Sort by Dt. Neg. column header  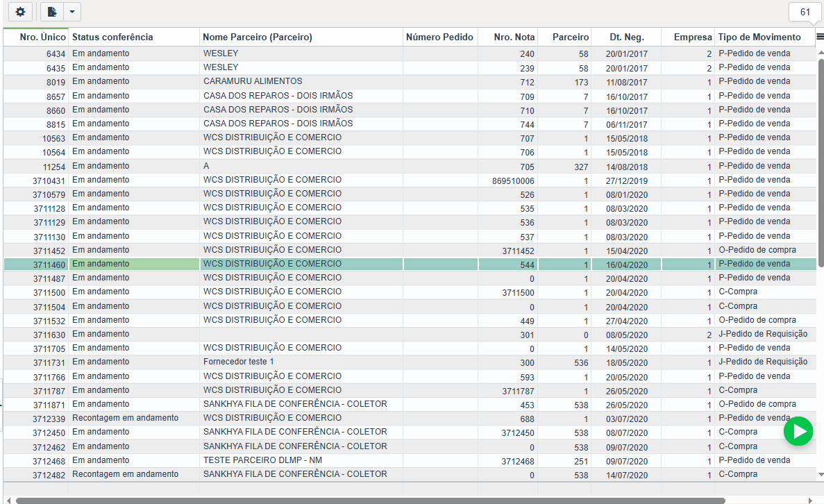click(626, 37)
